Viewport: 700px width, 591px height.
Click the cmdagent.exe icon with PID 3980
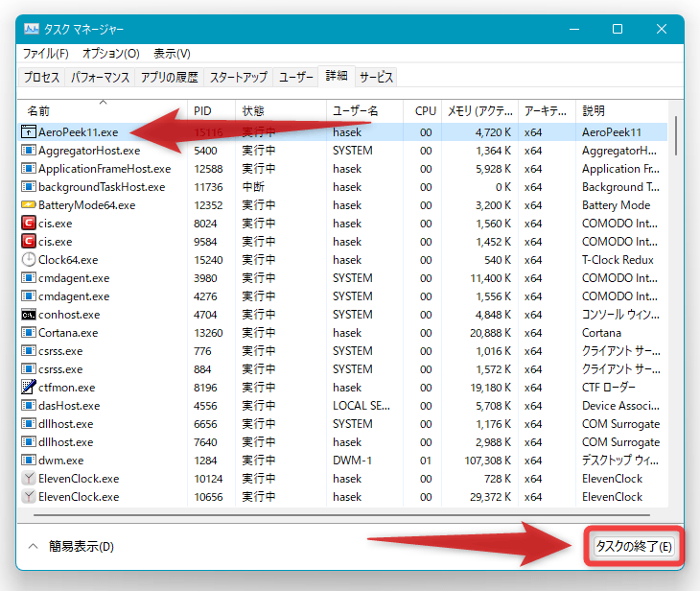29,278
